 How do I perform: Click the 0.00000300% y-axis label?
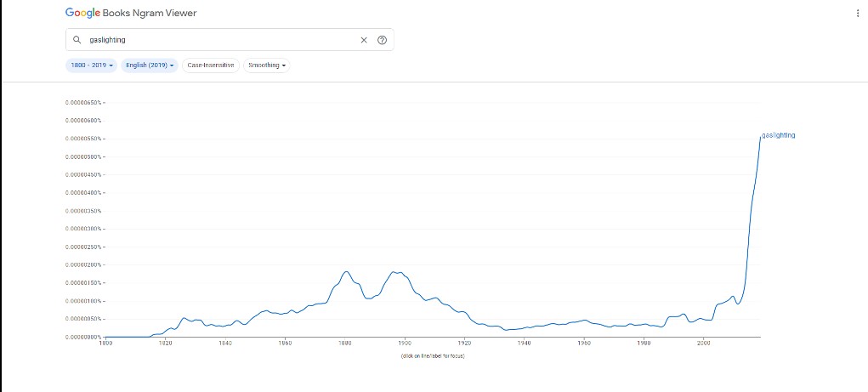pyautogui.click(x=83, y=229)
